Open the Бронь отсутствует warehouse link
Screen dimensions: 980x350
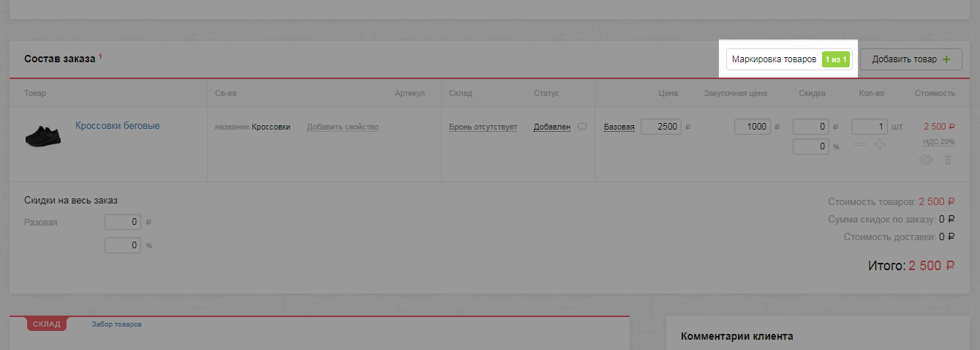(x=483, y=127)
